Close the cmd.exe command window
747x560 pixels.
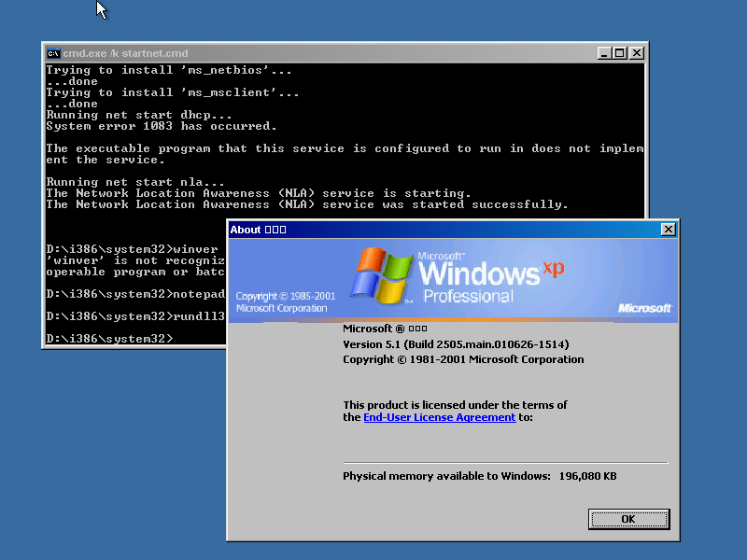(637, 53)
